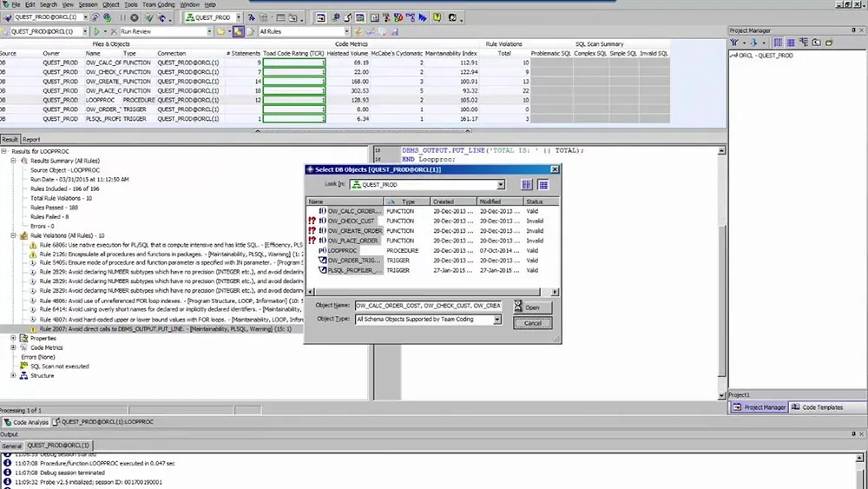This screenshot has height=489, width=868.
Task: Click the stop circle icon in the top toolbar
Action: pos(134,17)
